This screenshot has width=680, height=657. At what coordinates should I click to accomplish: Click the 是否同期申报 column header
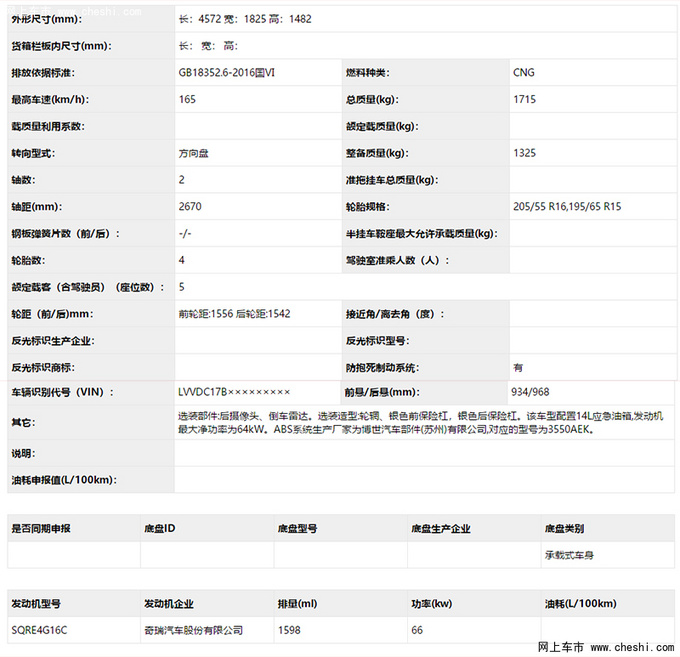pos(41,529)
